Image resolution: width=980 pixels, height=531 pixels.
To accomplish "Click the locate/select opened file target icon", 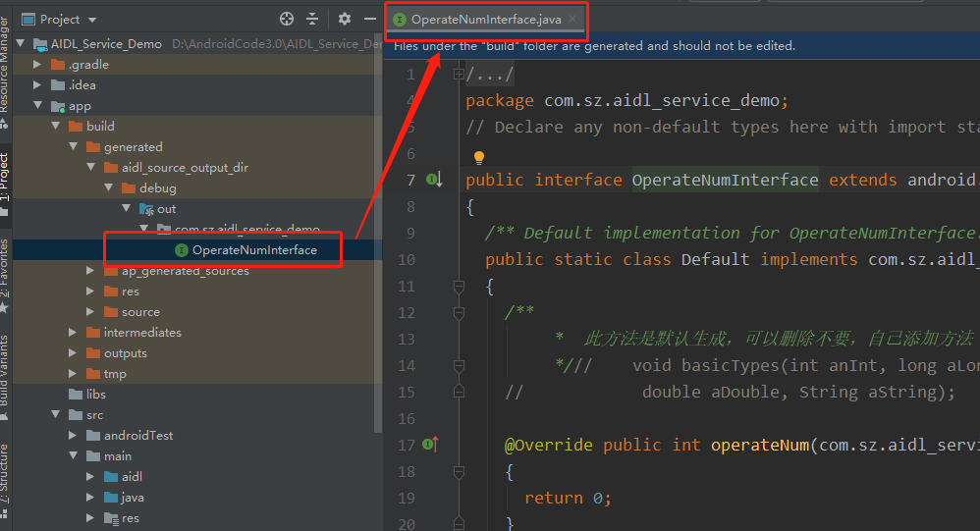I will (287, 19).
